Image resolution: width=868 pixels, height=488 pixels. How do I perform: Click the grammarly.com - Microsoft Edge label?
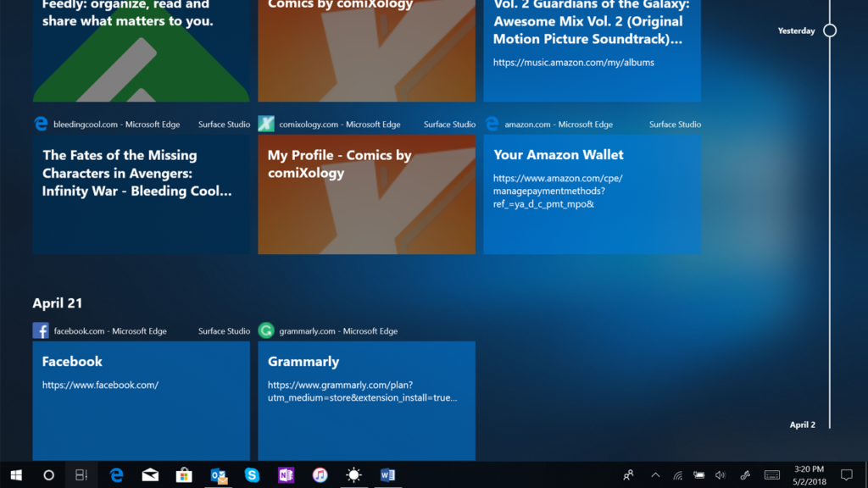pyautogui.click(x=338, y=331)
